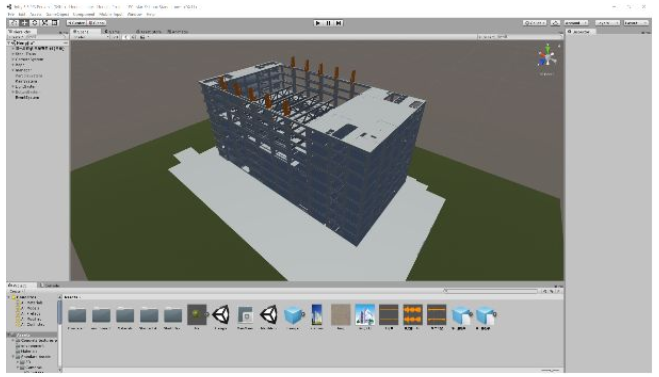Switch to the Animator tab
The image size is (659, 377).
pyautogui.click(x=177, y=32)
